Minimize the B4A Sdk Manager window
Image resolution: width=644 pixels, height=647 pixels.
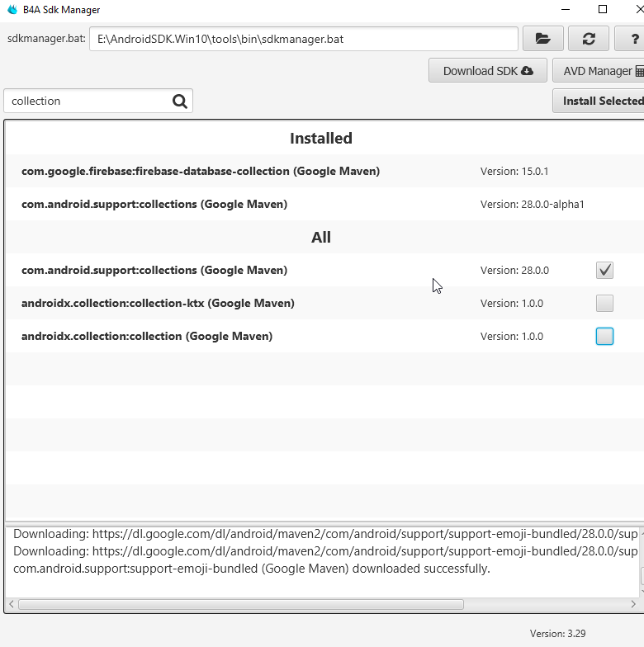(x=566, y=9)
